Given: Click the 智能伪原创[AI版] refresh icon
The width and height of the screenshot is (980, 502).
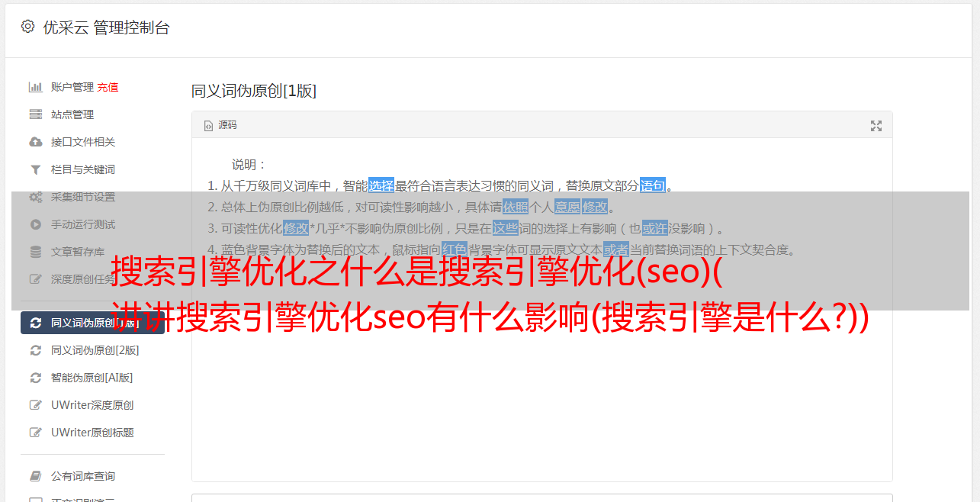Looking at the screenshot, I should pos(35,378).
